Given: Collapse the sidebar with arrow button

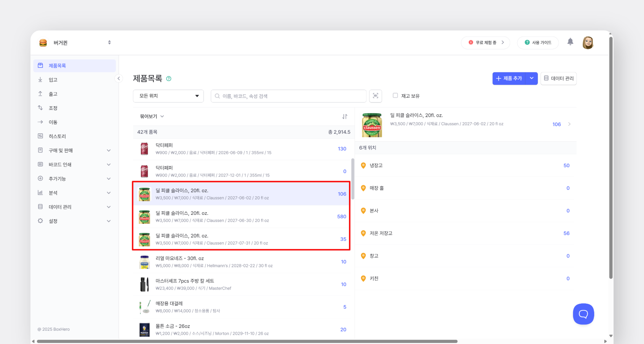Looking at the screenshot, I should point(119,79).
